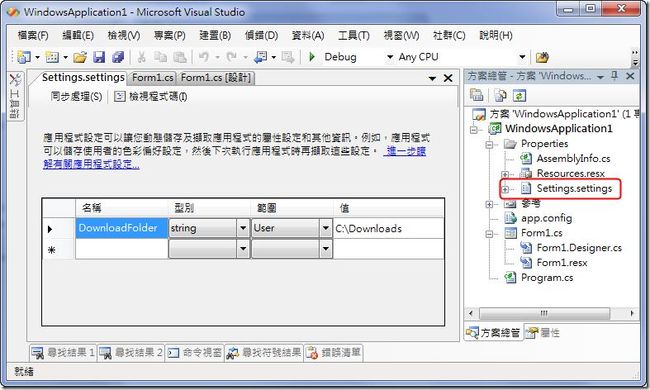Close the Settings.settings document with X
Screen dimensions: 650x390
(x=448, y=78)
